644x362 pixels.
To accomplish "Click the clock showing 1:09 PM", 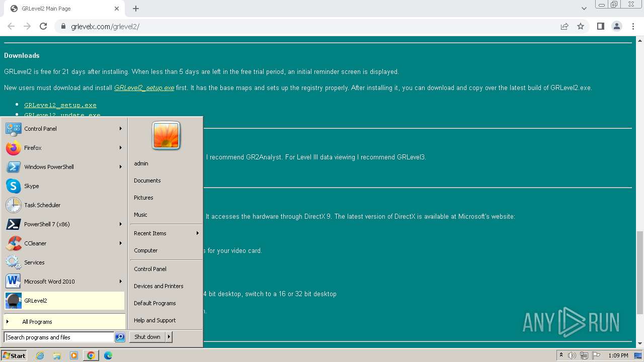I will (x=618, y=355).
